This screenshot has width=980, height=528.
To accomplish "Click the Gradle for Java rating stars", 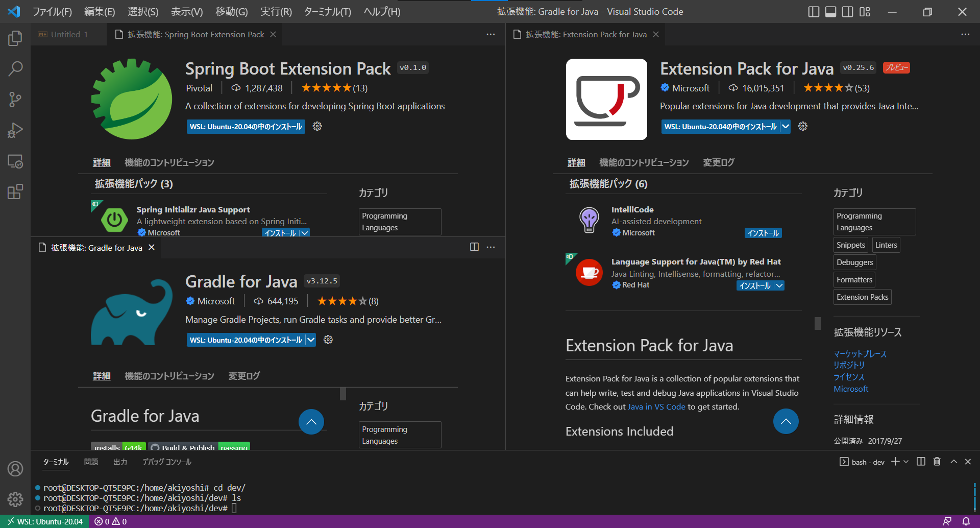I will [x=342, y=301].
